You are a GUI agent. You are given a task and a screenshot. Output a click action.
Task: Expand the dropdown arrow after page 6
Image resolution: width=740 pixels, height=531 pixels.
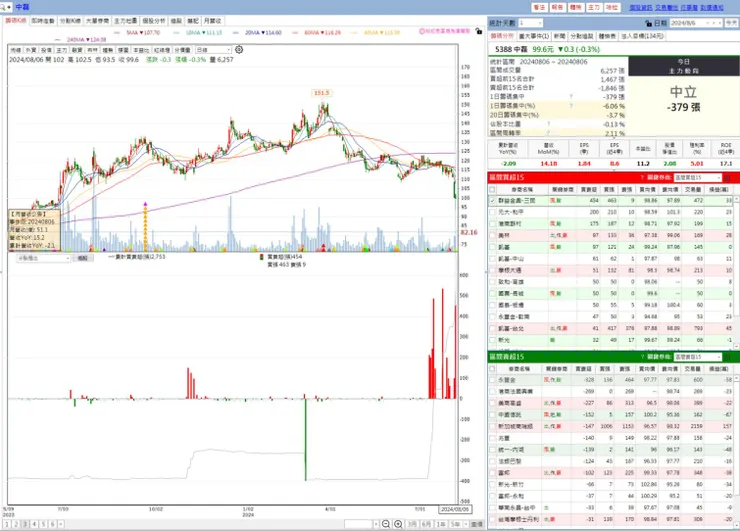point(60,524)
